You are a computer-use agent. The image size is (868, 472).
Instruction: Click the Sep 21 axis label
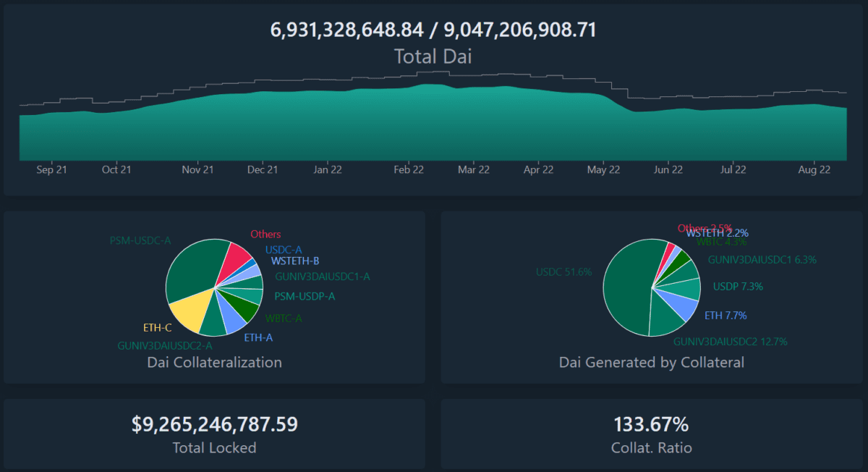coord(51,170)
